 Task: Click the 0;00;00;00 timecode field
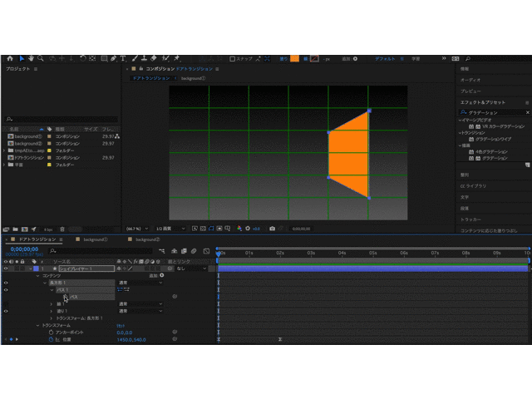(x=24, y=249)
